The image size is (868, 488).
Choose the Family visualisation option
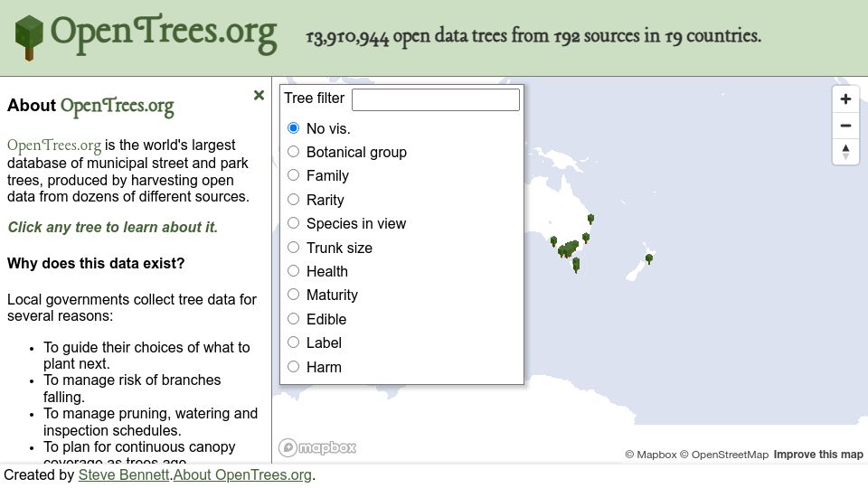[x=293, y=175]
